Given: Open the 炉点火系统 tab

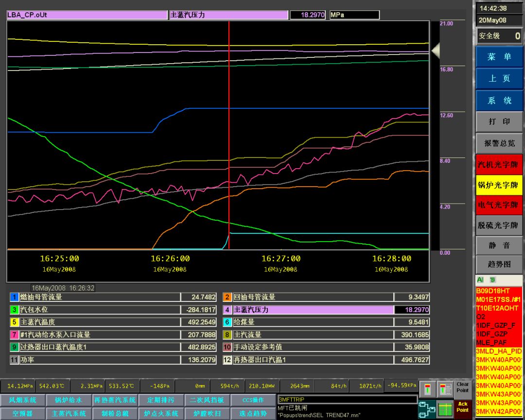Looking at the screenshot, I should 161,413.
